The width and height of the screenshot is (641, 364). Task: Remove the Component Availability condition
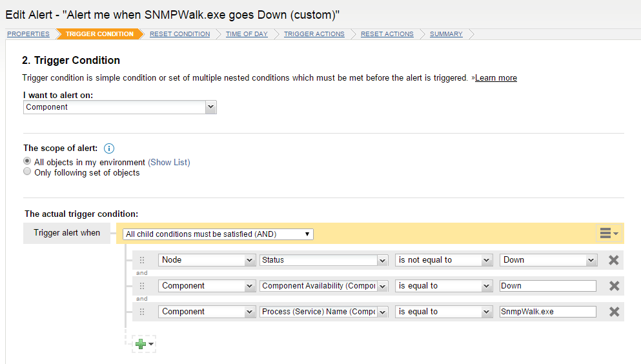pos(614,286)
